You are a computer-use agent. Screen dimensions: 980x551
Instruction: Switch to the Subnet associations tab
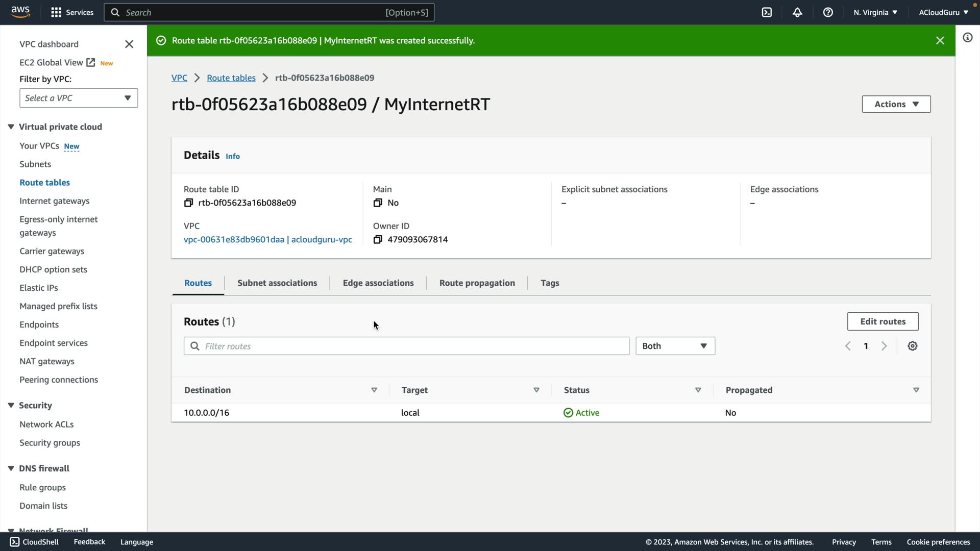pos(277,283)
